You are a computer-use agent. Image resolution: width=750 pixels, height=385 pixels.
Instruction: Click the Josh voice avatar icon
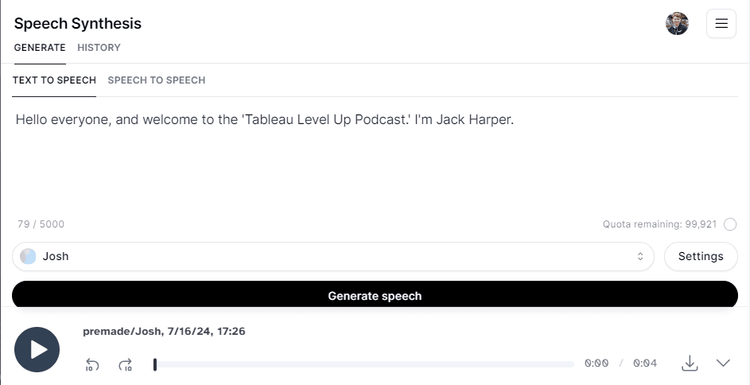[x=28, y=256]
